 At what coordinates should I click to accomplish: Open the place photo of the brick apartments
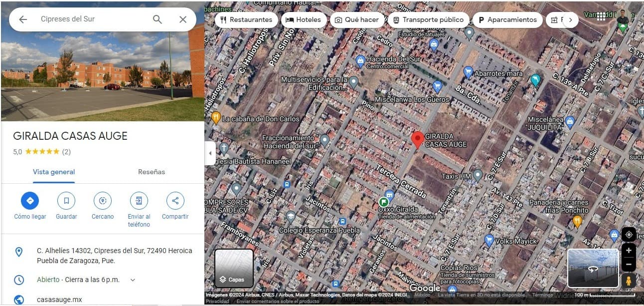pyautogui.click(x=102, y=61)
